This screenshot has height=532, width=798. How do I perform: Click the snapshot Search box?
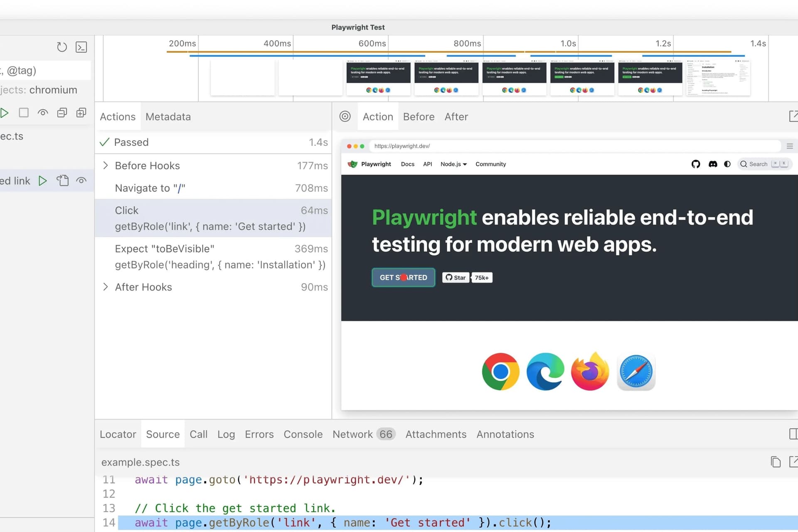[764, 164]
